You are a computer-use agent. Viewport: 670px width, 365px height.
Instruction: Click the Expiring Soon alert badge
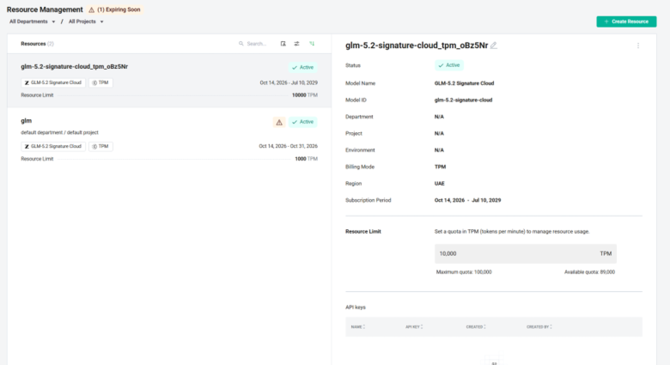coord(115,10)
